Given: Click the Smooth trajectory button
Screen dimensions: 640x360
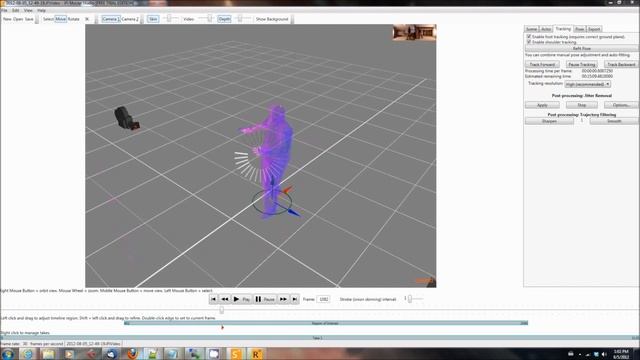Looking at the screenshot, I should coord(614,121).
